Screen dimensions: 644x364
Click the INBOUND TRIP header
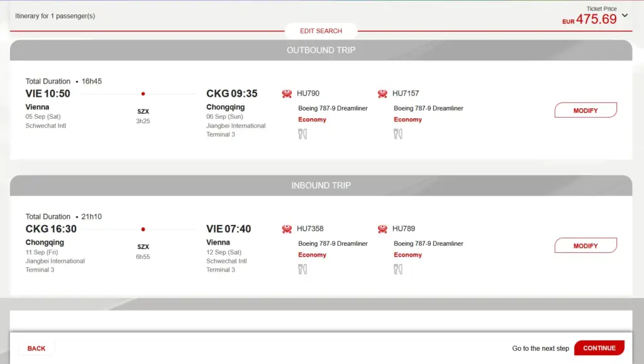[x=321, y=185]
